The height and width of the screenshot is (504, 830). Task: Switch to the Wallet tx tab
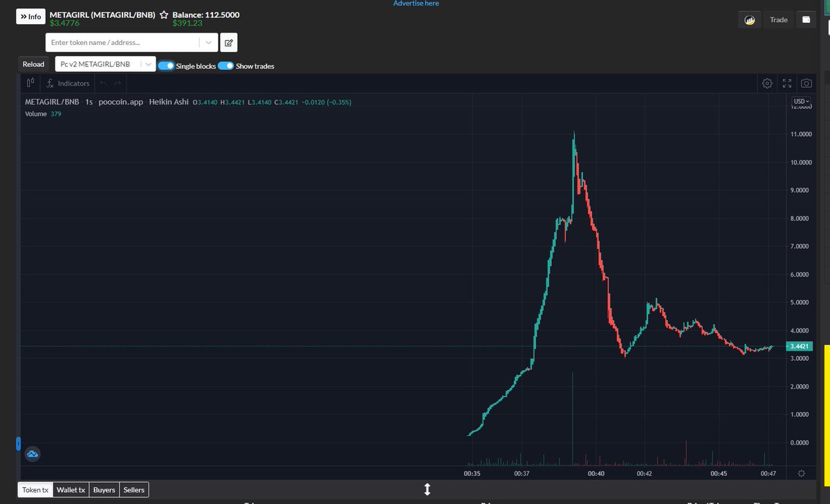71,489
